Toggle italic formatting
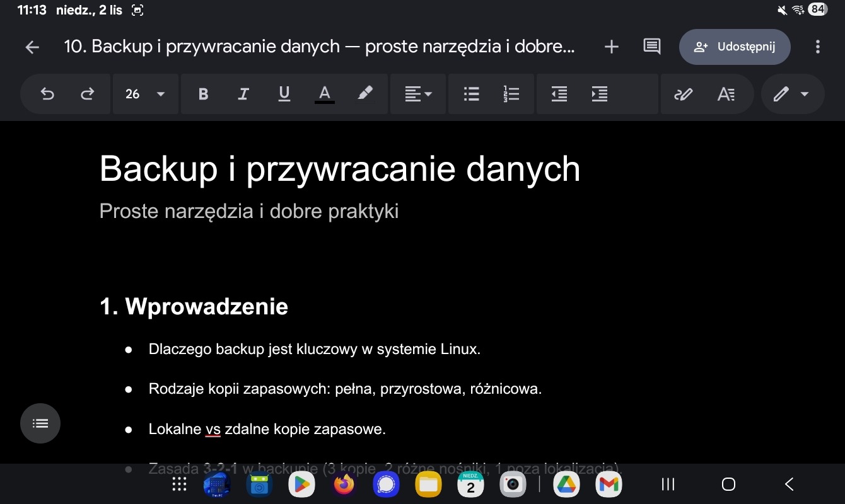 [x=243, y=94]
